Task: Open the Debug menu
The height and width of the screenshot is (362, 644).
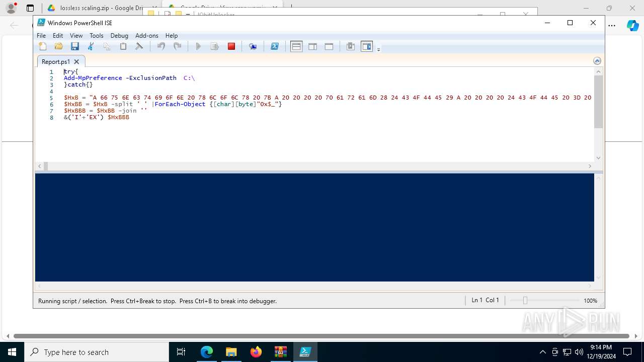Action: pyautogui.click(x=119, y=36)
